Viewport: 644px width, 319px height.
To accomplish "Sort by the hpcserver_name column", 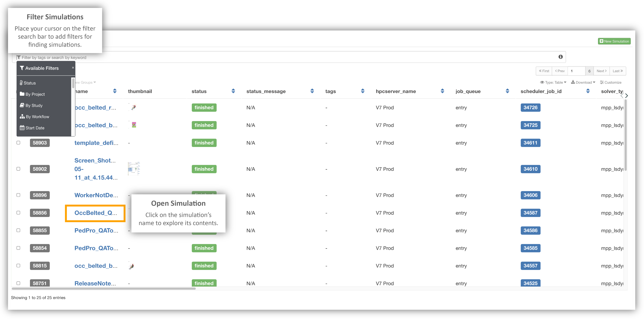I will point(442,91).
